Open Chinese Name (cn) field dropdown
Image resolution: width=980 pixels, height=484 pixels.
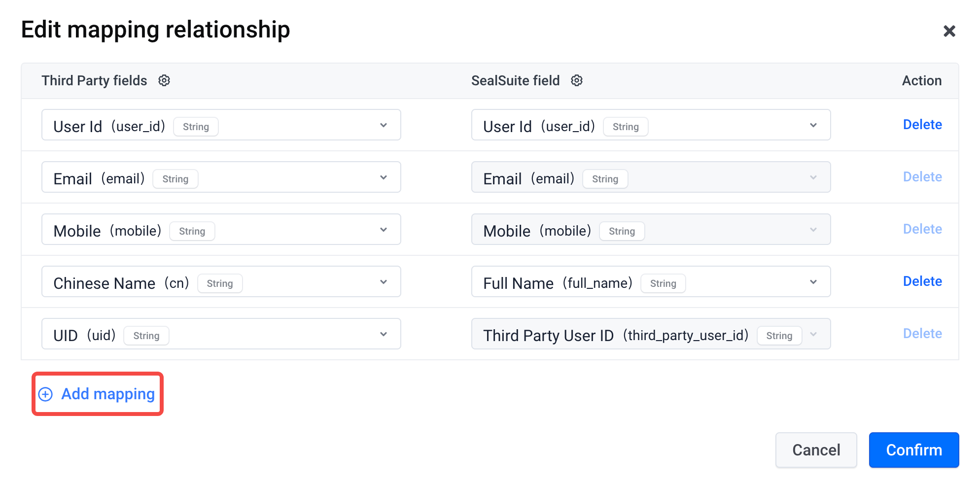pyautogui.click(x=221, y=281)
